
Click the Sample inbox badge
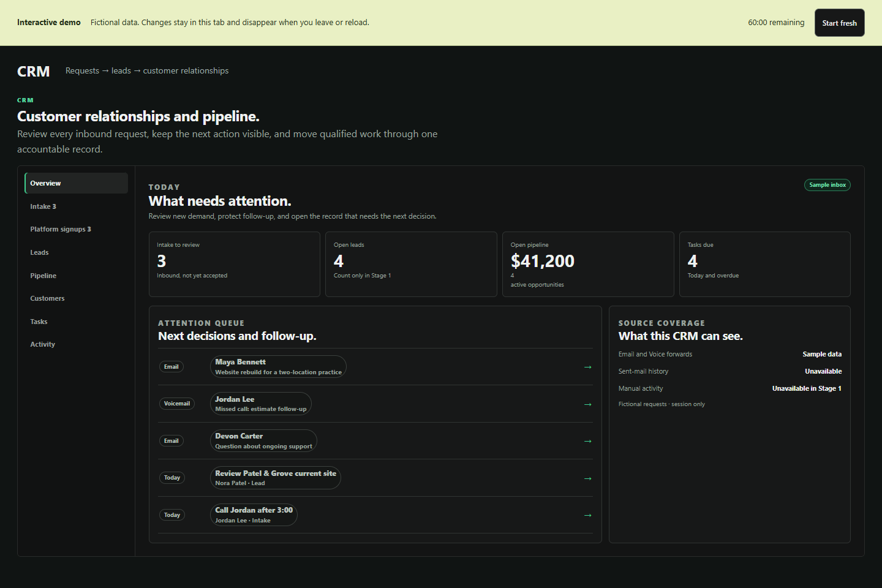pos(827,185)
